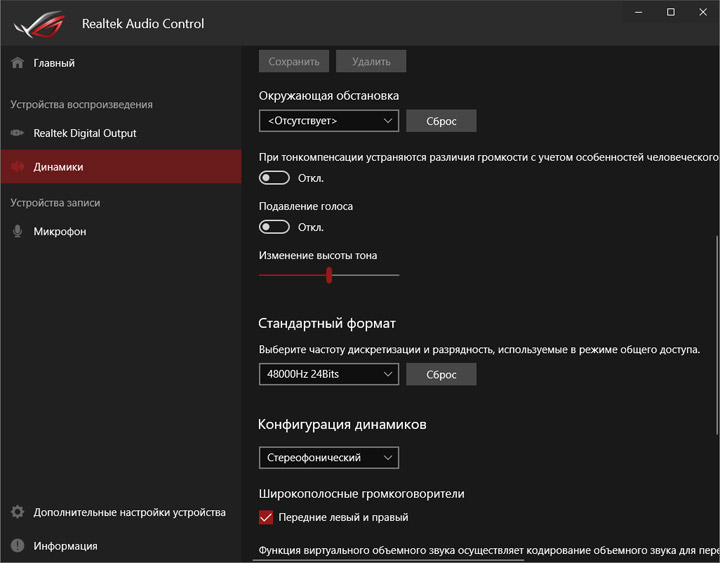This screenshot has height=563, width=720.
Task: Click the gear icon for additional device settings
Action: (x=17, y=513)
